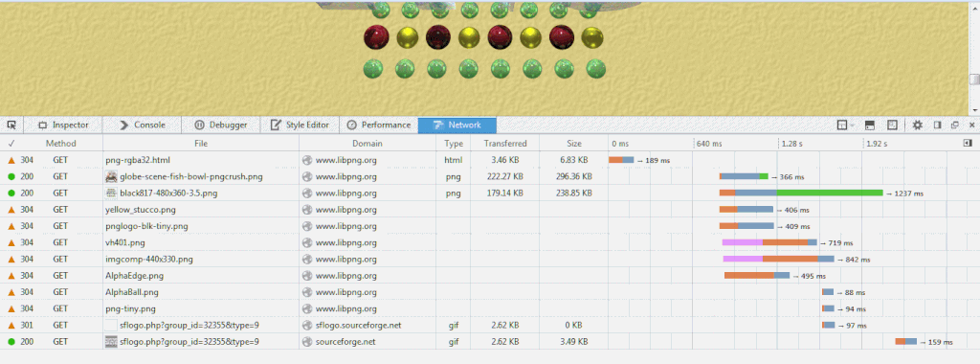Viewport: 980px width, 364px height.
Task: Dock developer tools to side
Action: (x=938, y=125)
